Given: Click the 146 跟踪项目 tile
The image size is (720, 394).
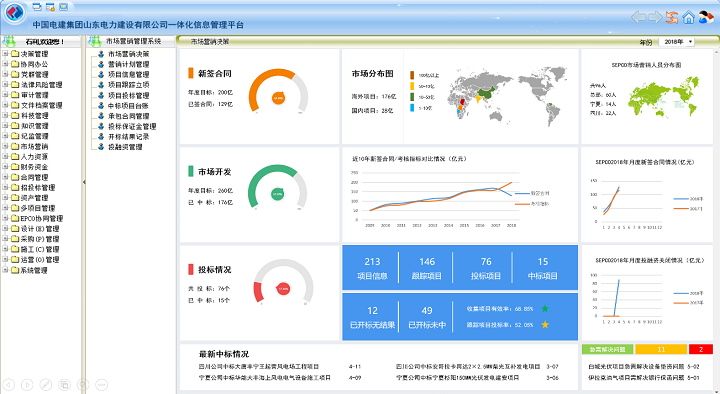Looking at the screenshot, I should tap(427, 268).
